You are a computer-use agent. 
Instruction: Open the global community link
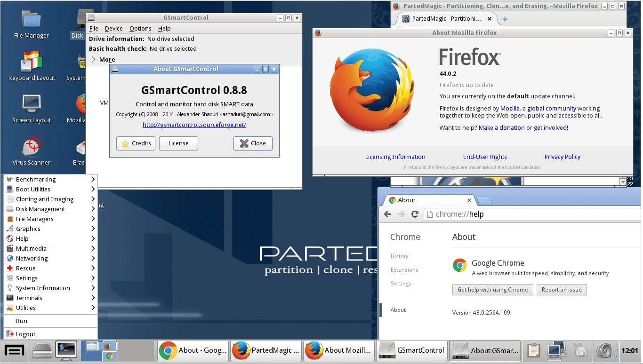click(552, 108)
